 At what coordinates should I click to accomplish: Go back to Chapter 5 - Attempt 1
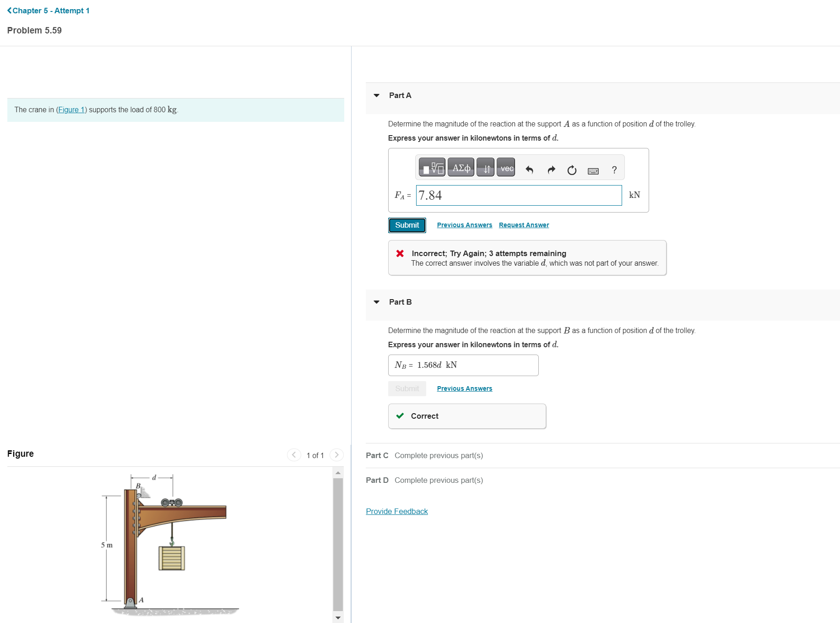point(48,11)
